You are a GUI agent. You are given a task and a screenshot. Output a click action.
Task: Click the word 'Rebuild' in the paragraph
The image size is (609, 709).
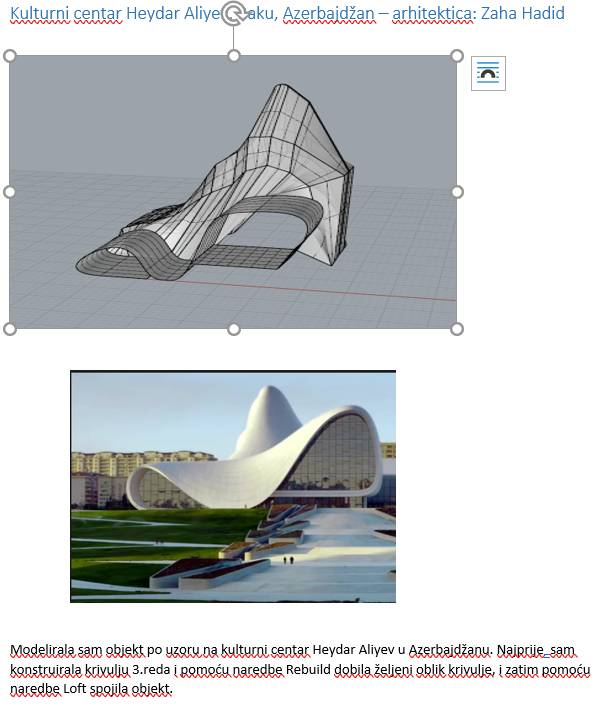(x=308, y=669)
